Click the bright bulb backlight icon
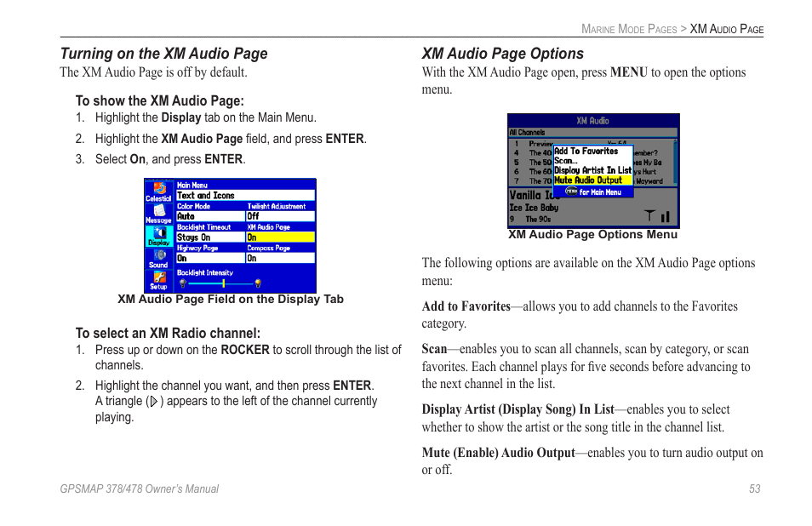The height and width of the screenshot is (526, 812). coord(258,283)
